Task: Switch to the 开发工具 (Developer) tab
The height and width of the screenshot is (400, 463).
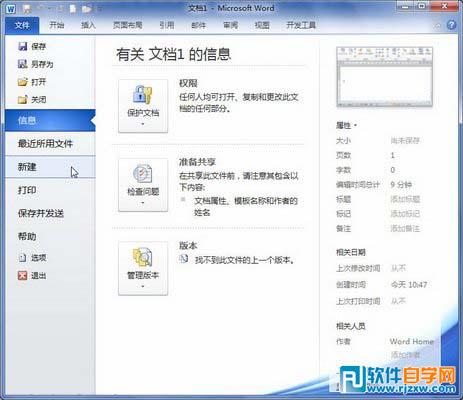Action: coord(301,25)
